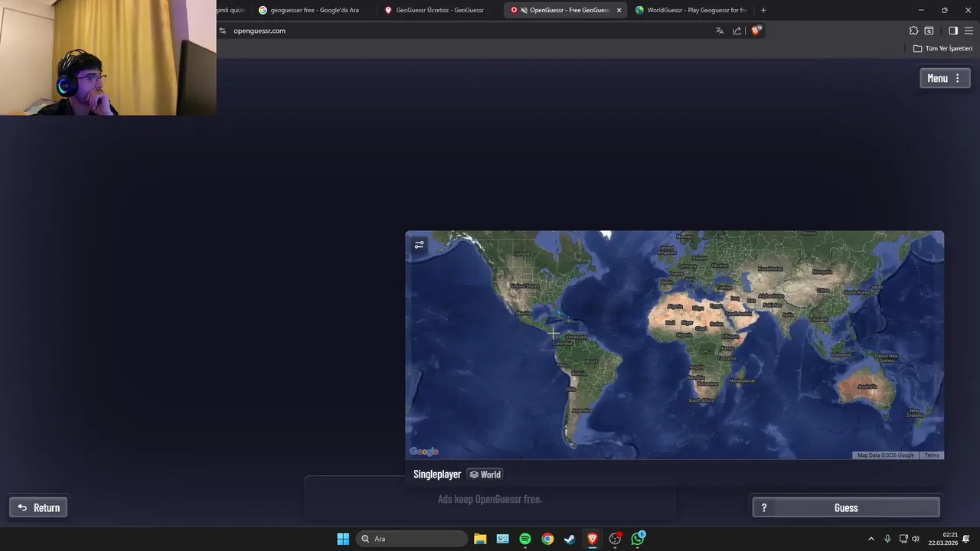Open Steam from taskbar
This screenshot has width=980, height=551.
[x=570, y=539]
